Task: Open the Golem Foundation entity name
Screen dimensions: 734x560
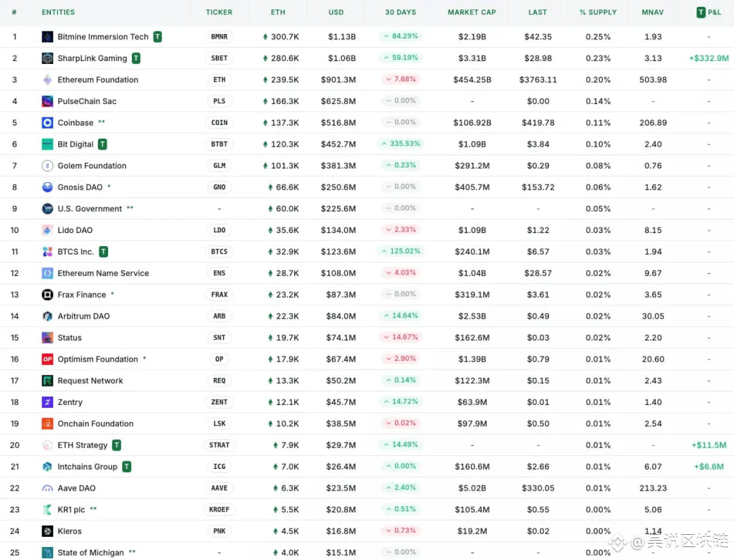Action: click(x=92, y=166)
